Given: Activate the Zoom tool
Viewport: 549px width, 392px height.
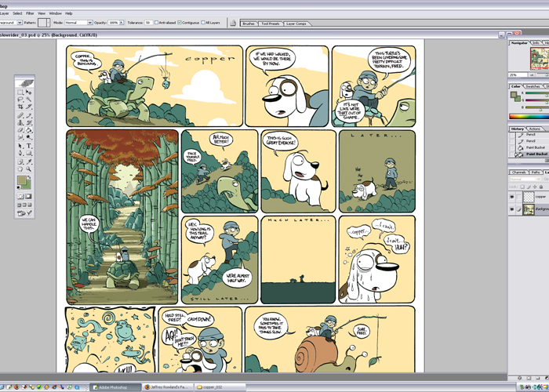Looking at the screenshot, I should click(29, 169).
